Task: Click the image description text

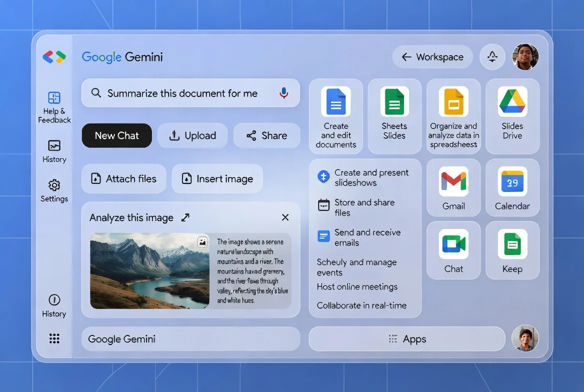Action: pyautogui.click(x=252, y=271)
